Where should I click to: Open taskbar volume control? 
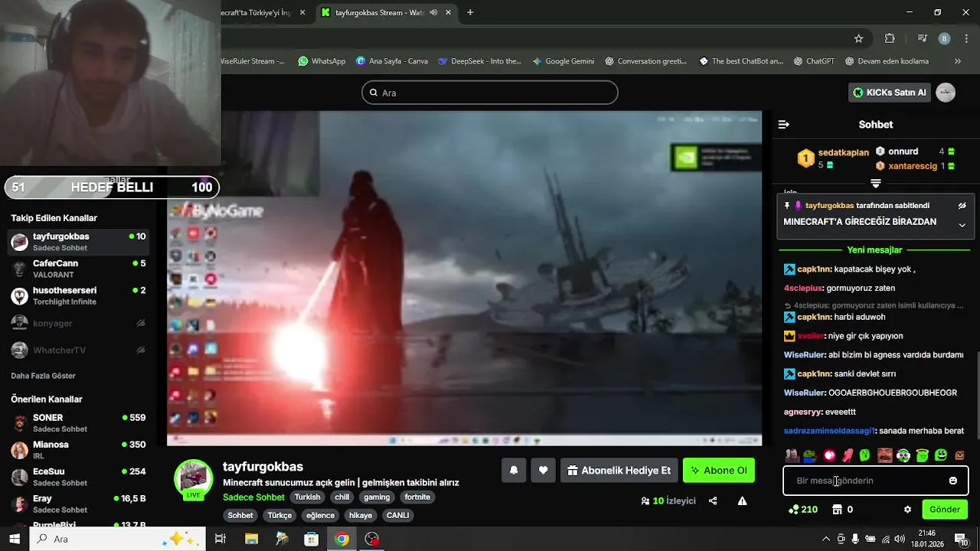pos(900,539)
